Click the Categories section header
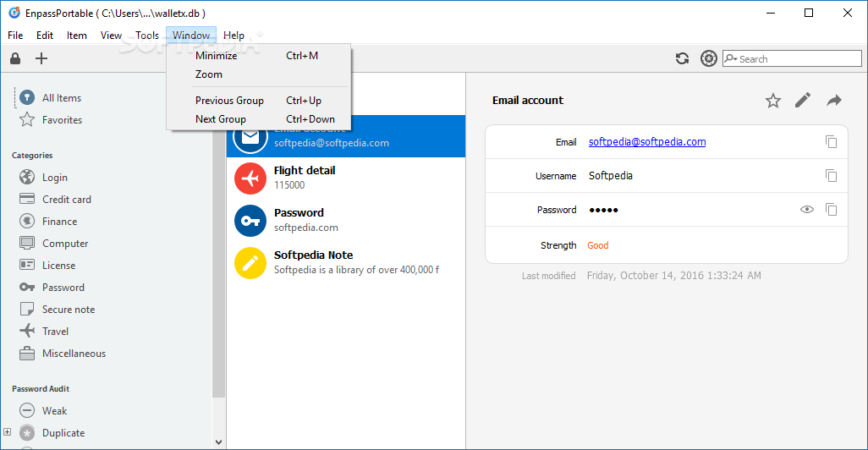Screen dimensions: 868x450 pyautogui.click(x=32, y=156)
